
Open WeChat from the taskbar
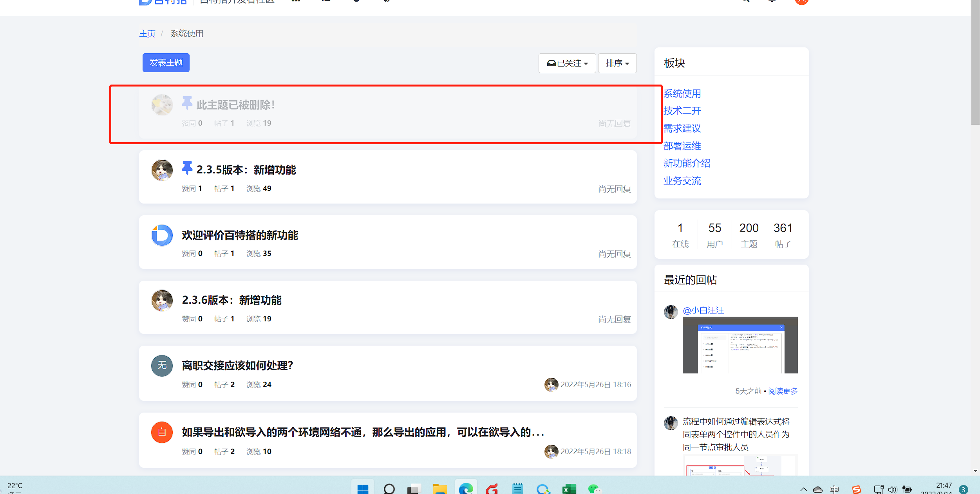pyautogui.click(x=595, y=489)
